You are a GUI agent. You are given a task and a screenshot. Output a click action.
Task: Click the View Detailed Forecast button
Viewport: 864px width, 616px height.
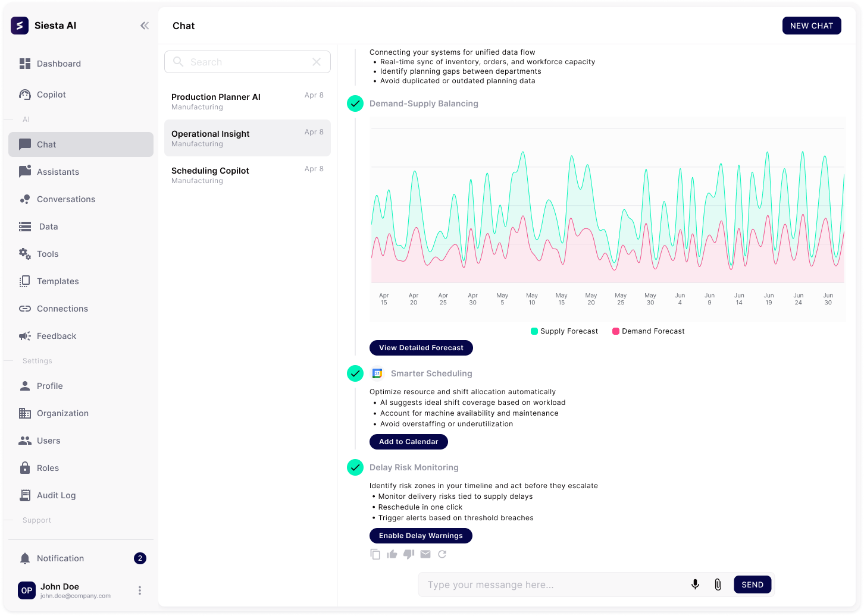click(421, 348)
